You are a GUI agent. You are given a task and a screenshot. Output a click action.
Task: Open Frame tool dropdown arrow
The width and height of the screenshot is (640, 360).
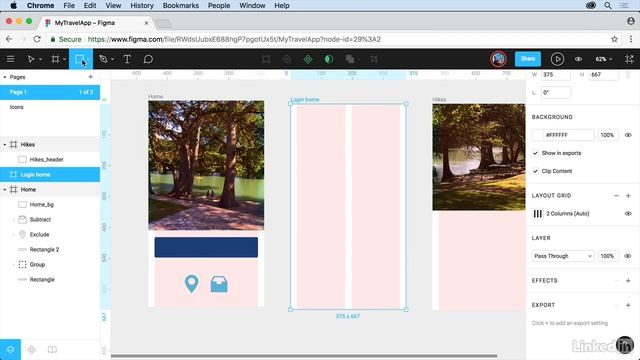[64, 60]
